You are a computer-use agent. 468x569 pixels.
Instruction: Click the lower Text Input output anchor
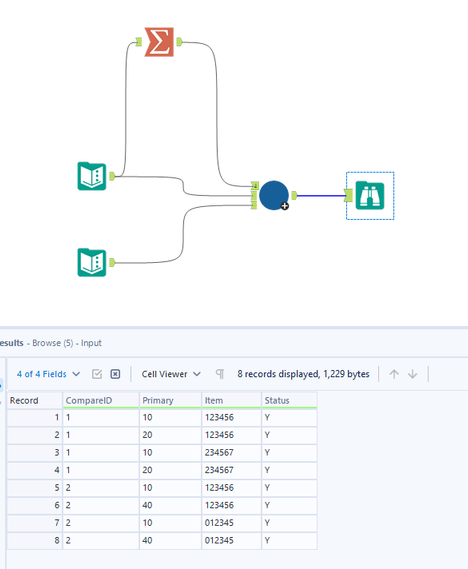[x=112, y=262]
